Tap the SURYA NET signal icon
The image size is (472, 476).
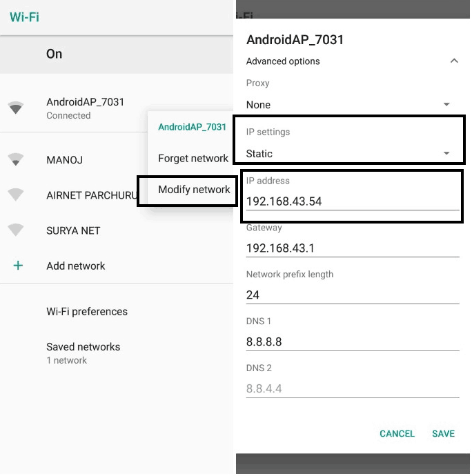point(16,230)
